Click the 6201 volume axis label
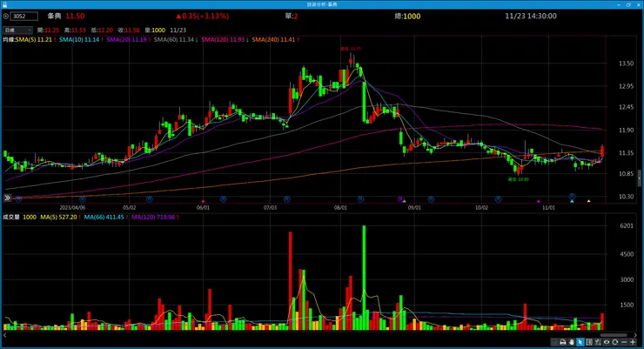The image size is (644, 349). 627,225
